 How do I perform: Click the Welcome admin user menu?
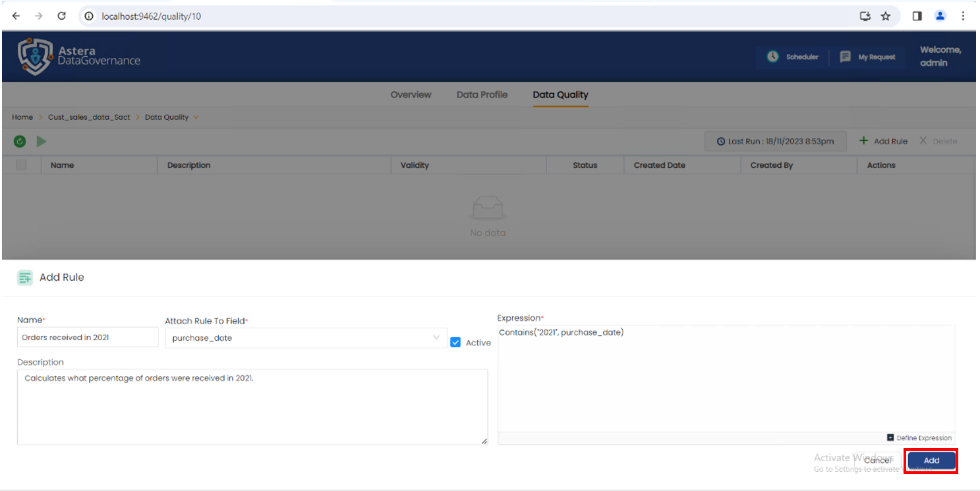[x=940, y=57]
